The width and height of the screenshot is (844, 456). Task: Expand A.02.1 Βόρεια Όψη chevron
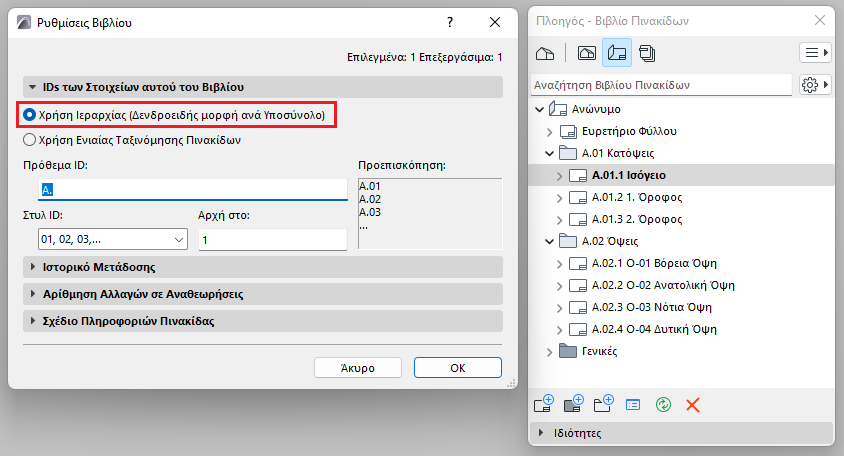559,264
